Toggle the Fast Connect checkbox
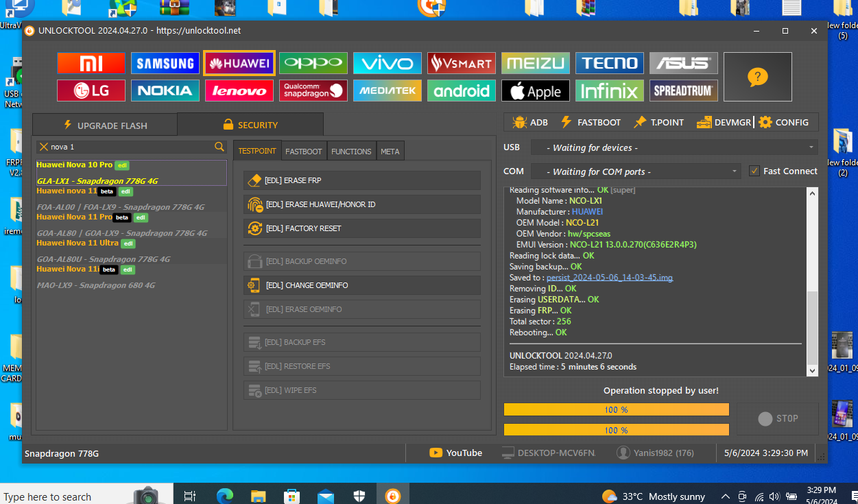 tap(754, 171)
